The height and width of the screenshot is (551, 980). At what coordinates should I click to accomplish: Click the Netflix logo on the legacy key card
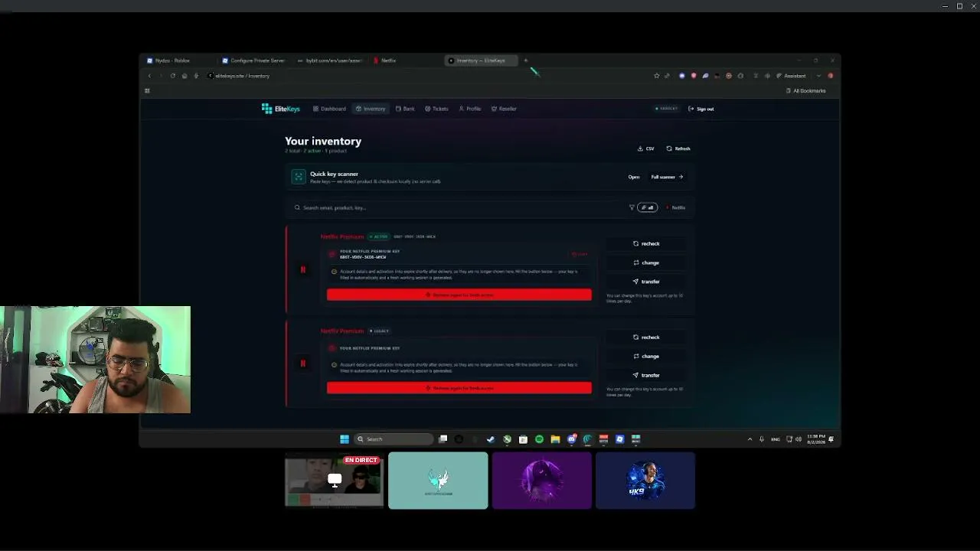click(x=302, y=364)
